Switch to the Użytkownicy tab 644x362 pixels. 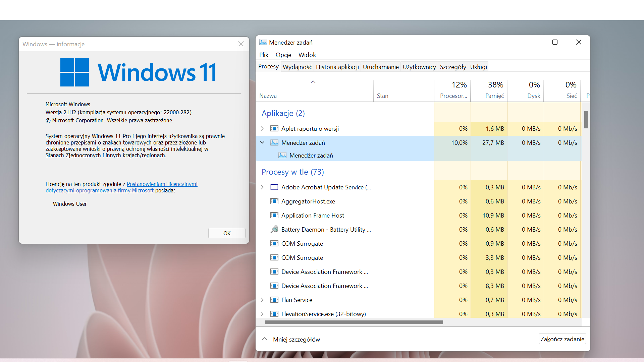coord(419,67)
